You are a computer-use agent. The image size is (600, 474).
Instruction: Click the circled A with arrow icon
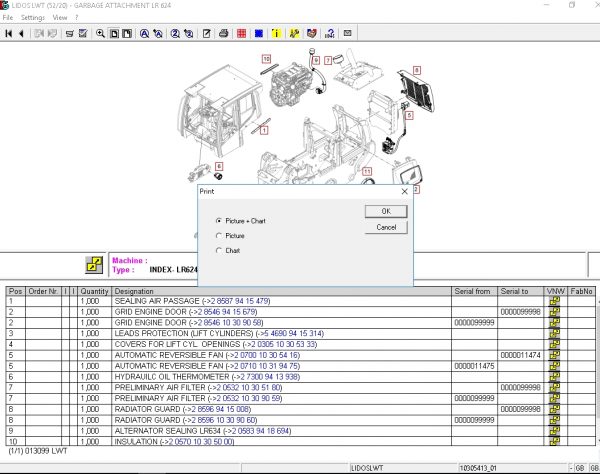click(158, 34)
